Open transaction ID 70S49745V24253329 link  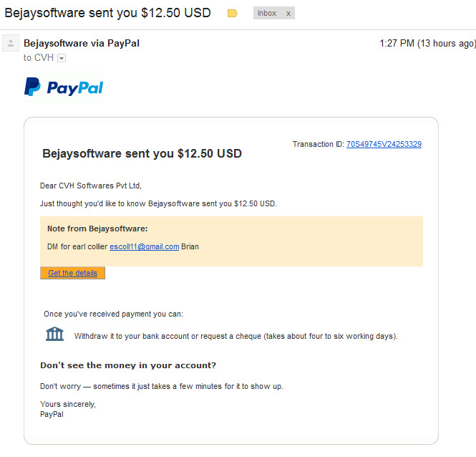(384, 144)
